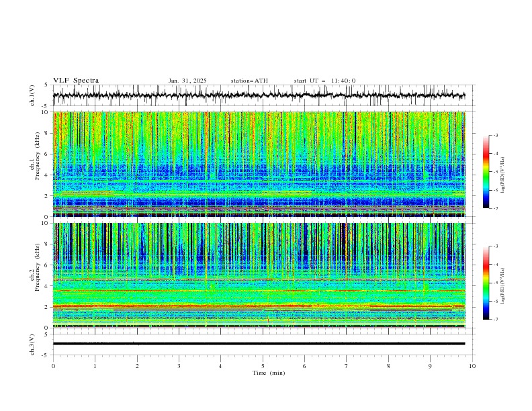Click the 'station=ATH' label

pyautogui.click(x=249, y=81)
